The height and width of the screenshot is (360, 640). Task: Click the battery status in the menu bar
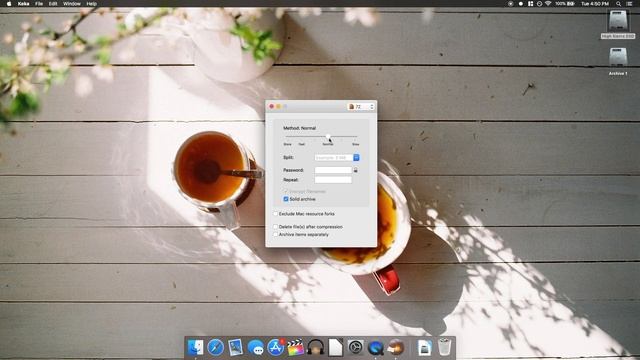point(564,4)
